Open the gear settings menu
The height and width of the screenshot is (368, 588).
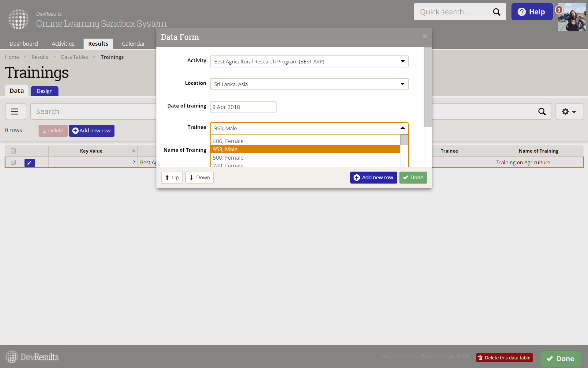coord(569,112)
